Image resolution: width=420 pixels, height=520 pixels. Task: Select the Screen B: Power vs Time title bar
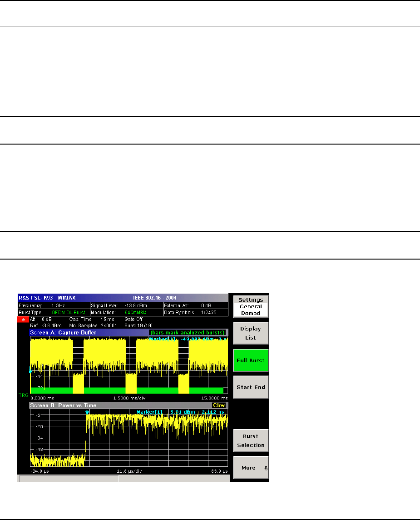point(128,405)
